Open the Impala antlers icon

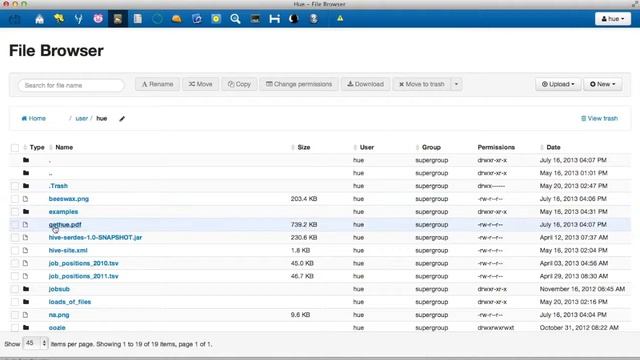78,19
